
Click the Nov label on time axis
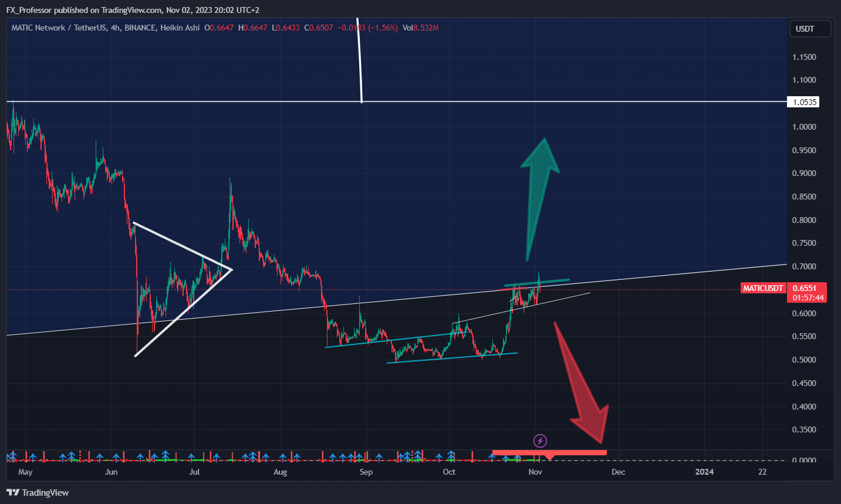[x=535, y=472]
